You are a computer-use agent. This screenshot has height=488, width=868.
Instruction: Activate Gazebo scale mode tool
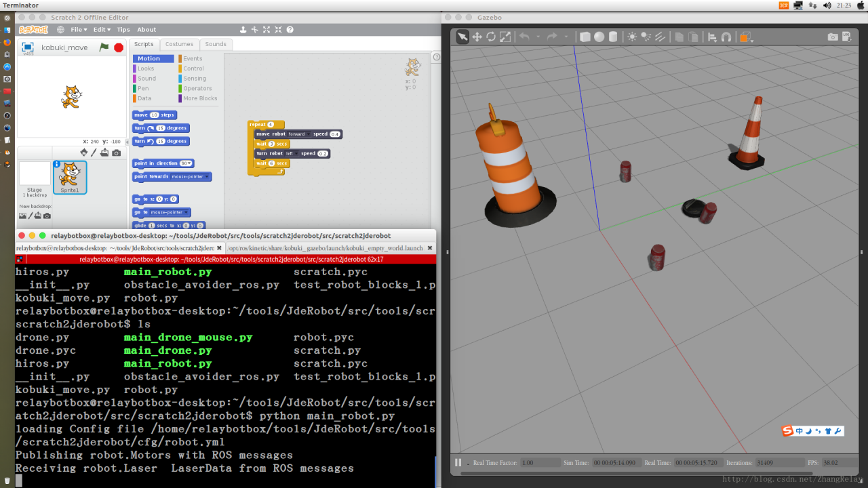505,37
